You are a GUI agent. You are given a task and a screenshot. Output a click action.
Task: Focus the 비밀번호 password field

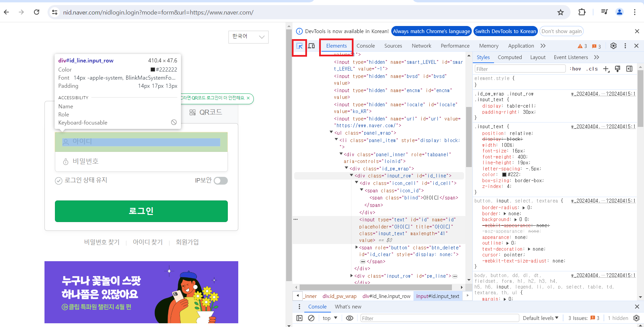tap(141, 162)
